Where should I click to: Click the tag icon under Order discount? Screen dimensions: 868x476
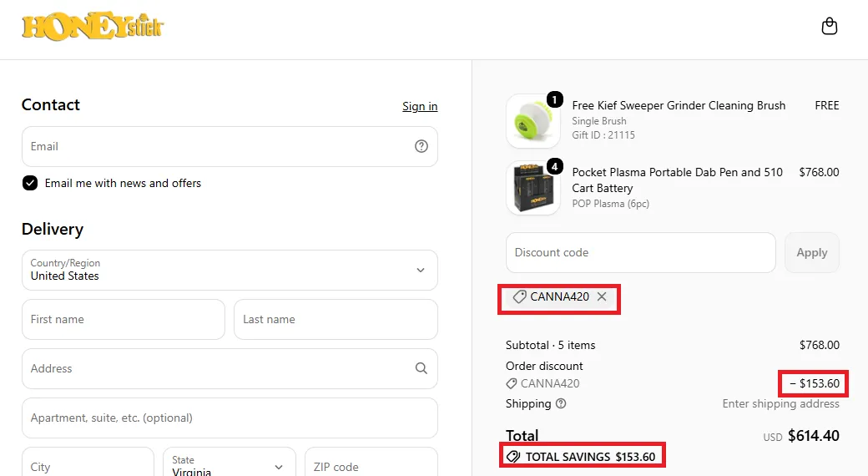click(512, 383)
